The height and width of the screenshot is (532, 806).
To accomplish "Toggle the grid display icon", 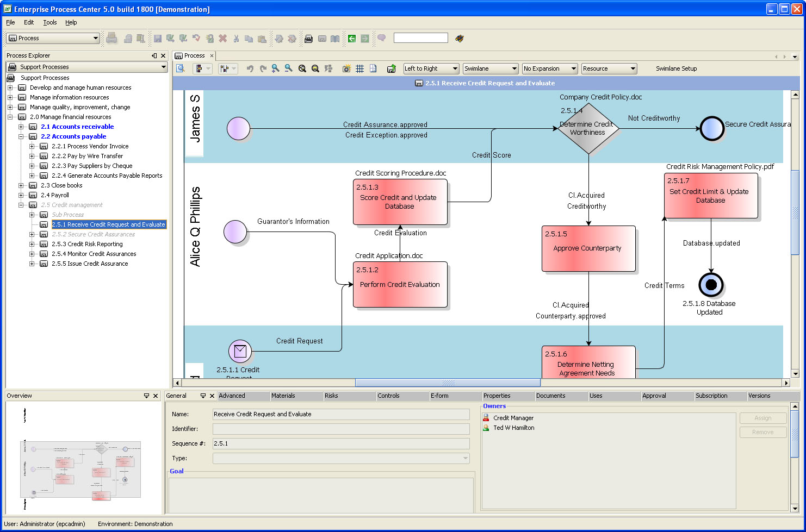I will [x=359, y=68].
